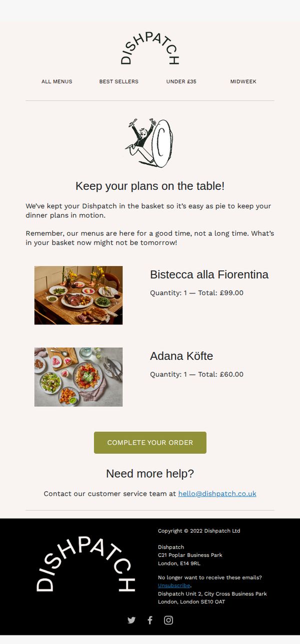Open the Bistecca alla Fiorentina photo
Screen dimensions: 300x644
click(78, 295)
